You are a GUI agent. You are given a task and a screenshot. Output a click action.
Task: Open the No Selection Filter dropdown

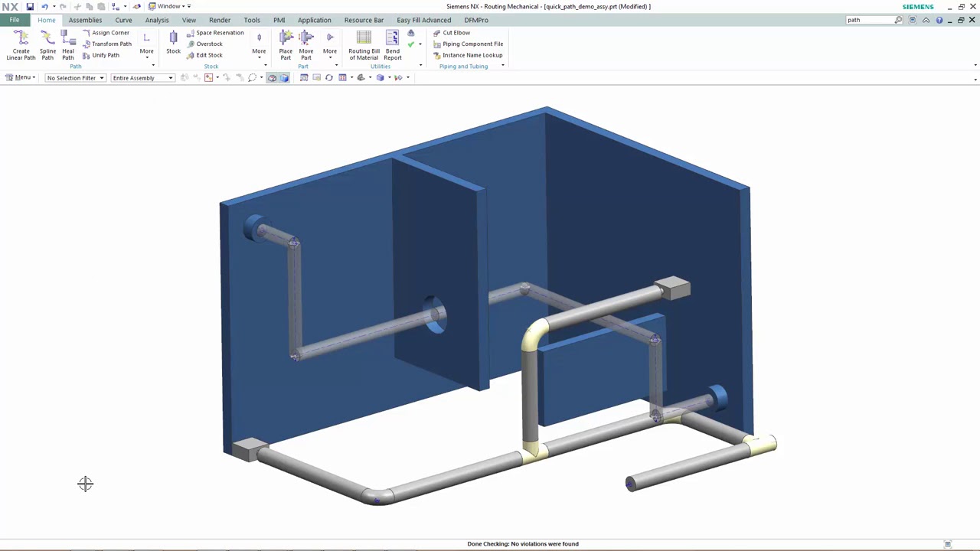click(75, 77)
